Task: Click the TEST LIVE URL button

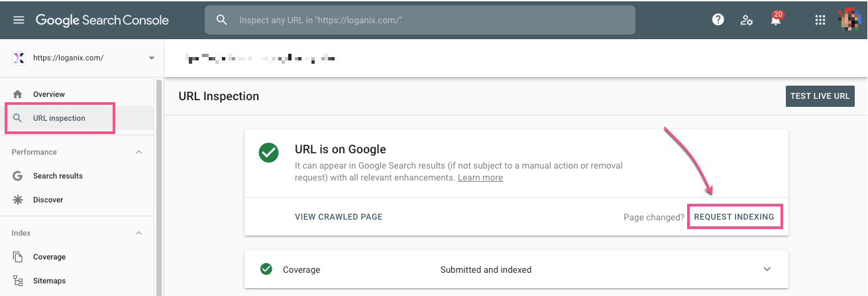Action: (820, 96)
